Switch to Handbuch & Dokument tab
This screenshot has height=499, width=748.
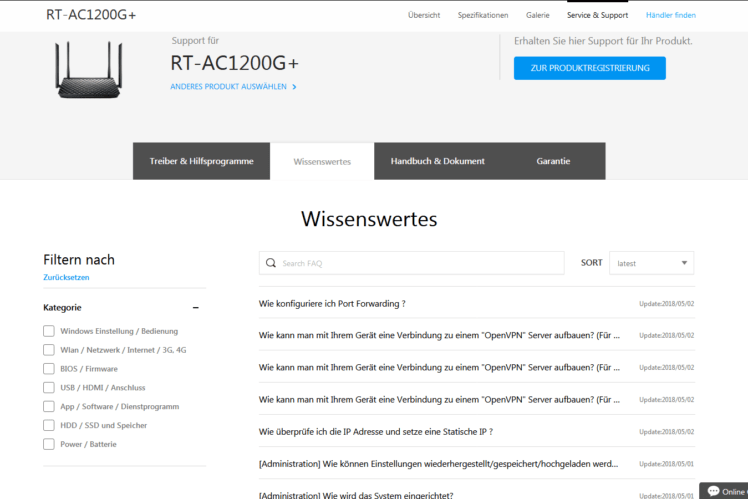(437, 161)
